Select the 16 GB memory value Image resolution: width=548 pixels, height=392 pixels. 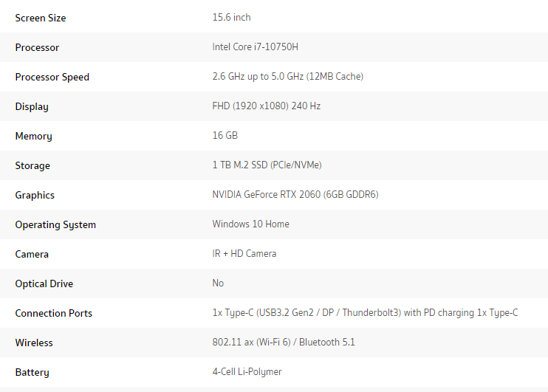225,135
